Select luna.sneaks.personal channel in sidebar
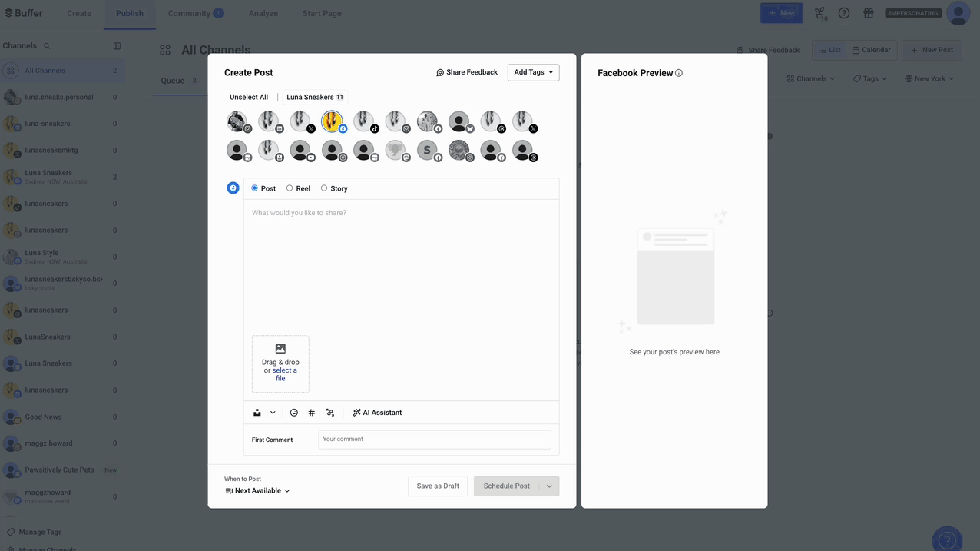Screen dimensions: 980x551 click(62, 98)
